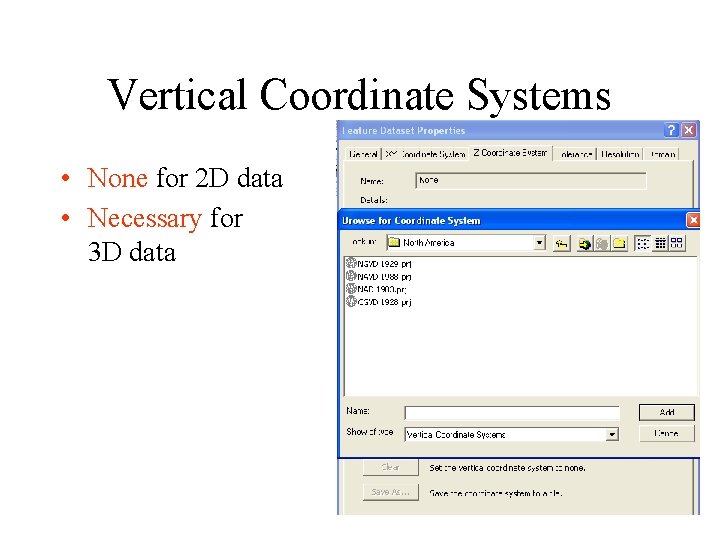Screen dimensions: 720x540
Task: Create a new folder with the folder icon
Action: pyautogui.click(x=619, y=243)
